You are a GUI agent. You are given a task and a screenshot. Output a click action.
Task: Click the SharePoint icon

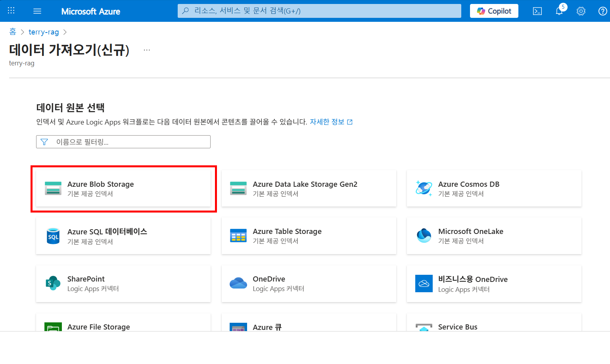tap(53, 283)
